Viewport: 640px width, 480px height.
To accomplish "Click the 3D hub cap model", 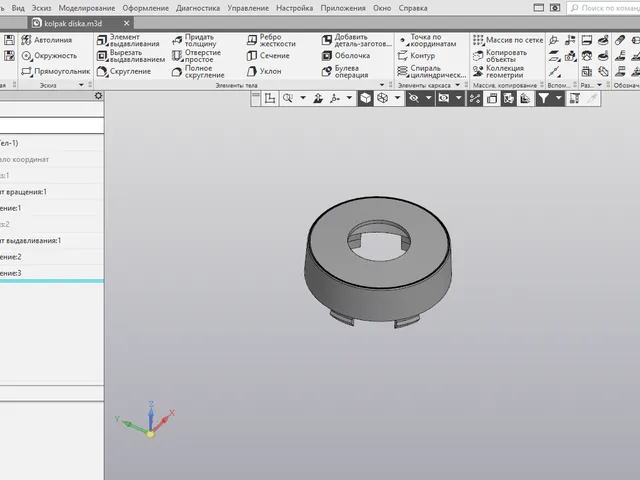I will 378,261.
